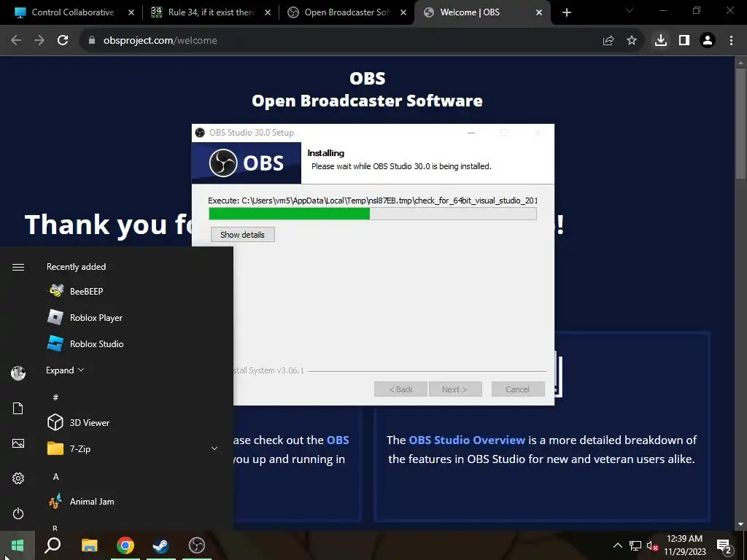747x560 pixels.
Task: Open Chrome downloads
Action: (x=660, y=41)
